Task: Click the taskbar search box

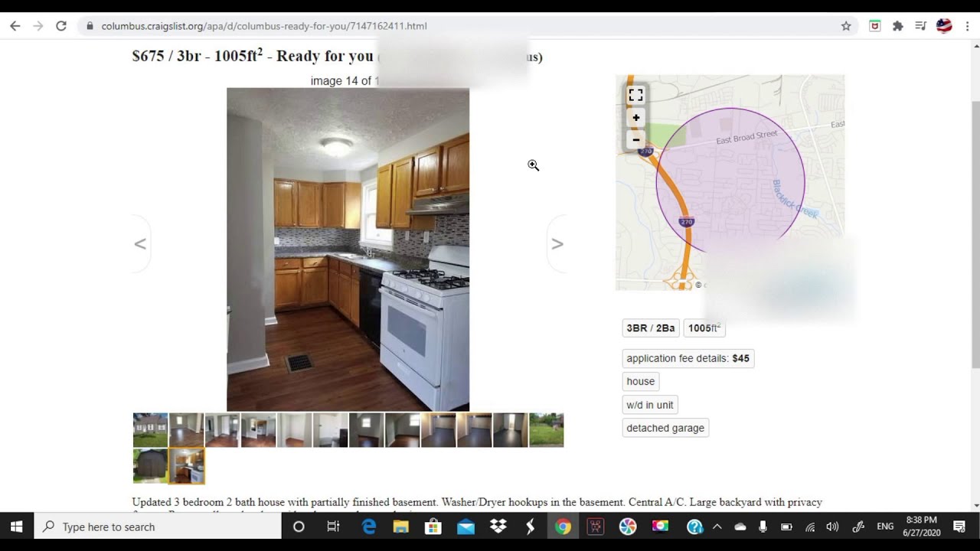Action: (x=158, y=527)
